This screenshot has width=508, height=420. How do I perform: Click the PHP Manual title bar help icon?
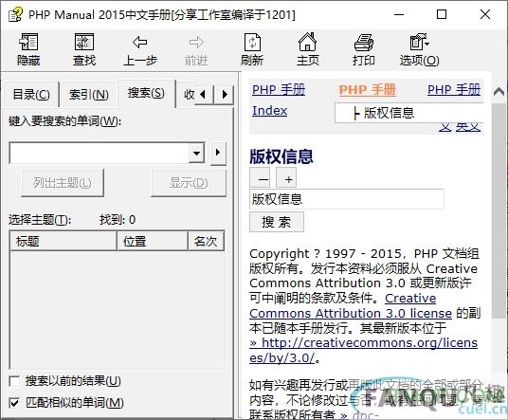pos(15,14)
